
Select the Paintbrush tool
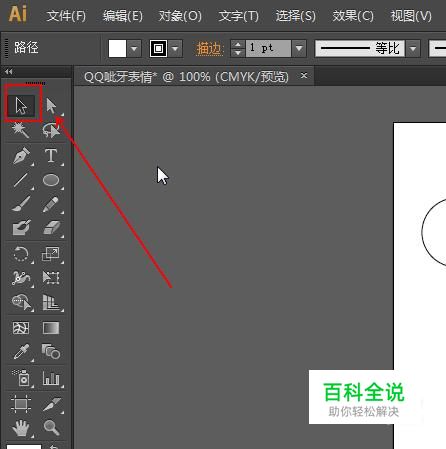tap(21, 204)
